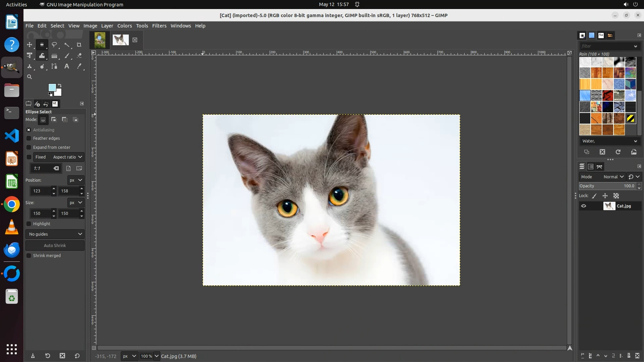The image size is (644, 362).
Task: Select the Eraser tool
Action: point(79,56)
